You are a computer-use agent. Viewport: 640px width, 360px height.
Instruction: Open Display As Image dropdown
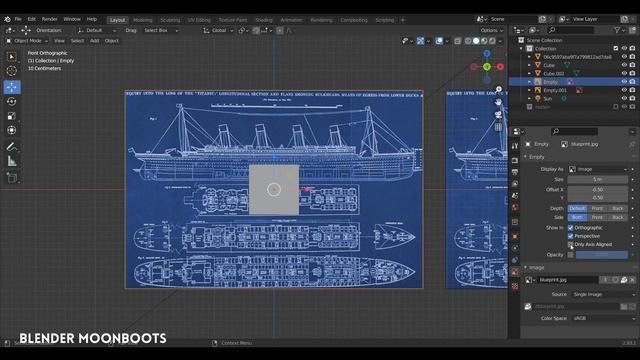coord(598,169)
